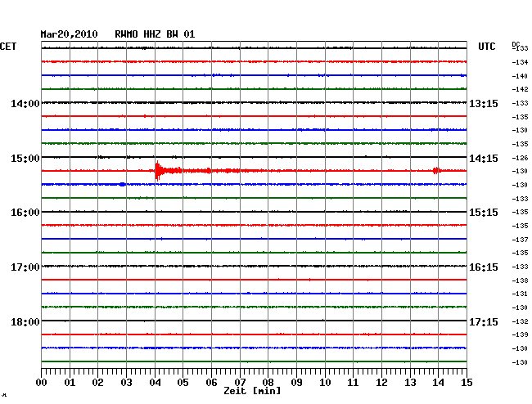Select the 15:00 CET time label
Image resolution: width=532 pixels, height=404 pixels.
coord(25,159)
